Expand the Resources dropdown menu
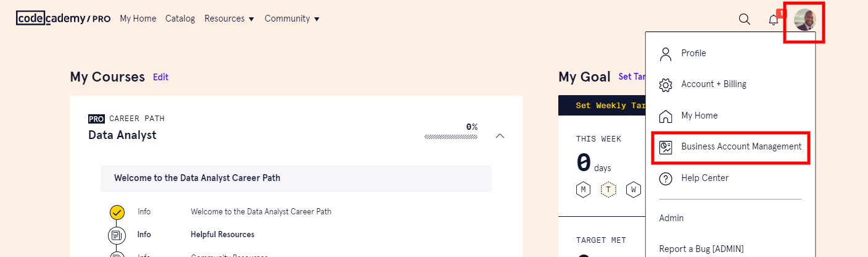Viewport: 868px width, 257px height. (x=229, y=19)
